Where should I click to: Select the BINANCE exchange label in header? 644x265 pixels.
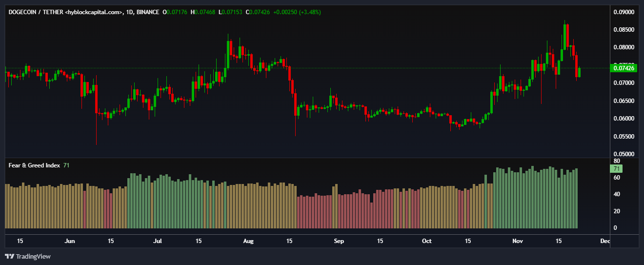[148, 12]
